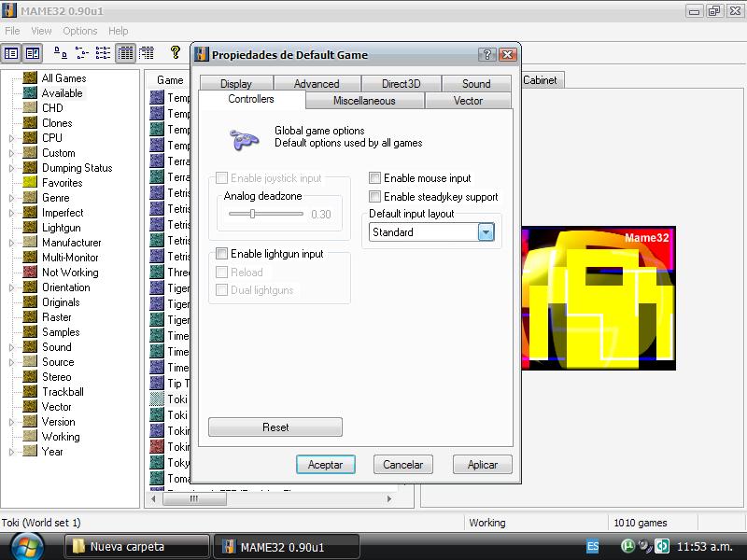
Task: Click the ES language indicator
Action: point(592,546)
